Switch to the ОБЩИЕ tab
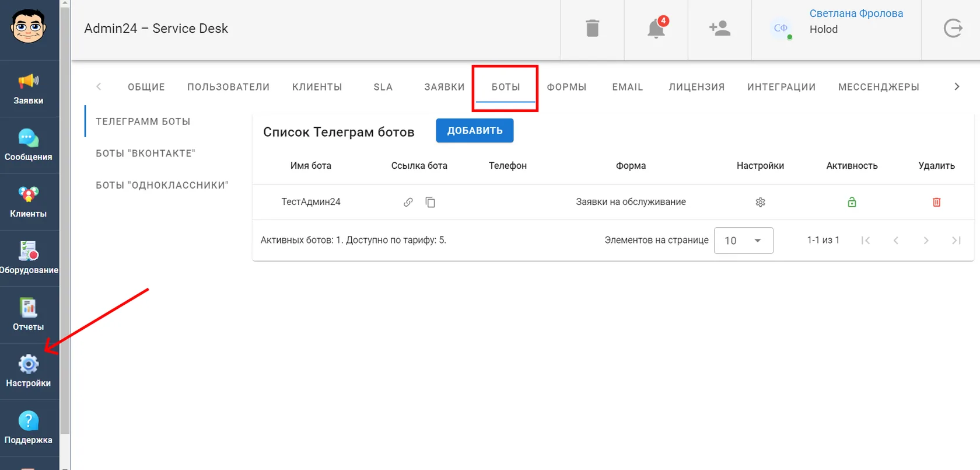 (146, 87)
